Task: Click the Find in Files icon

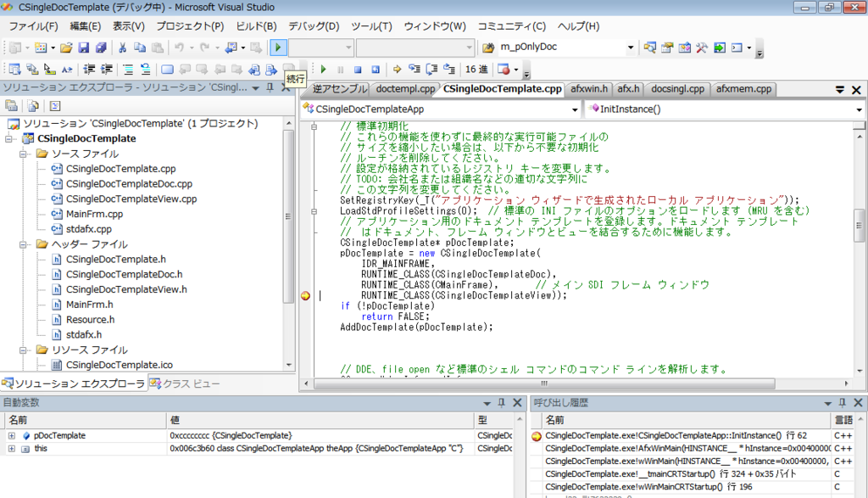Action: (488, 48)
